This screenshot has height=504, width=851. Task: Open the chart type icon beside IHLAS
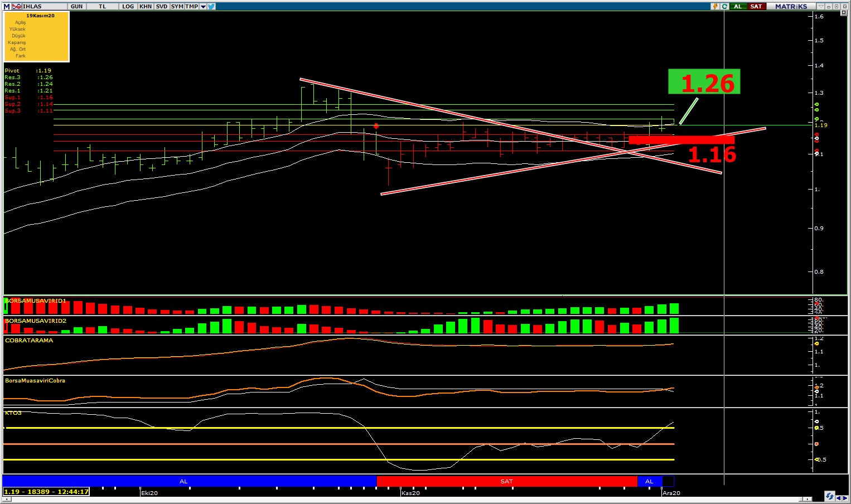(x=17, y=6)
